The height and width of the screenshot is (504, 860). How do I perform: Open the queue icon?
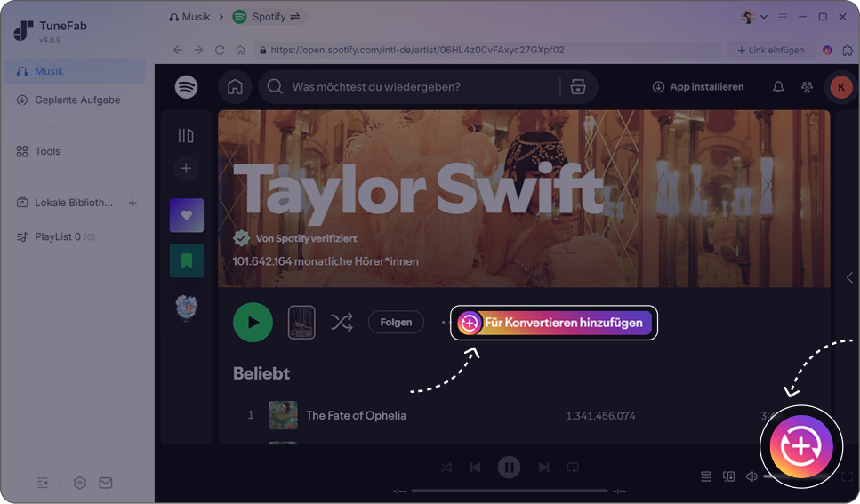(x=706, y=476)
